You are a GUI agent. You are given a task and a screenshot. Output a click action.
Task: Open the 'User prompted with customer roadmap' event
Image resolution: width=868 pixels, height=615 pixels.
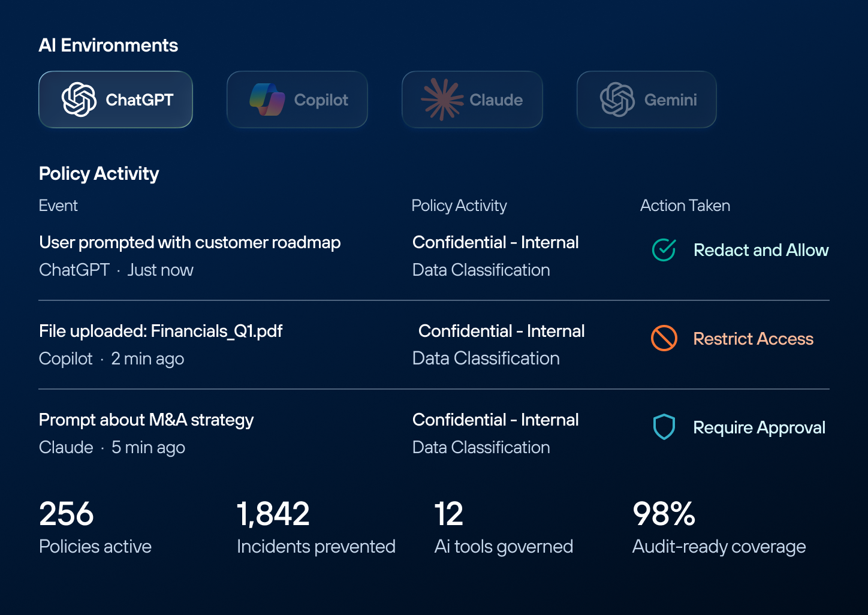click(190, 242)
